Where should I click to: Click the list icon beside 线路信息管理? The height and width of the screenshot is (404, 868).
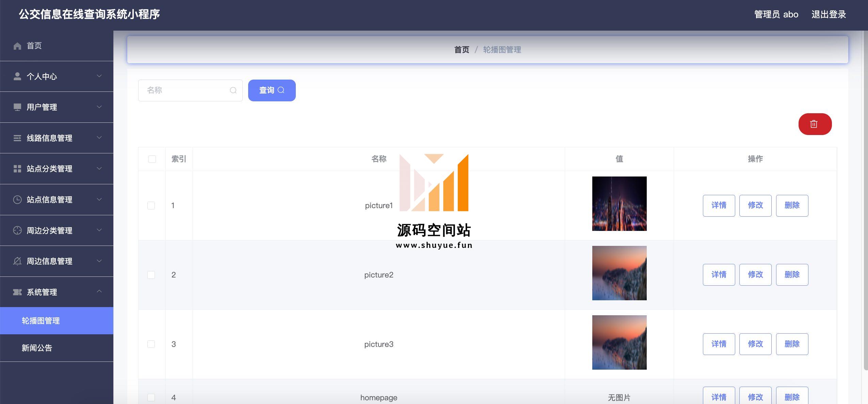pos(17,138)
